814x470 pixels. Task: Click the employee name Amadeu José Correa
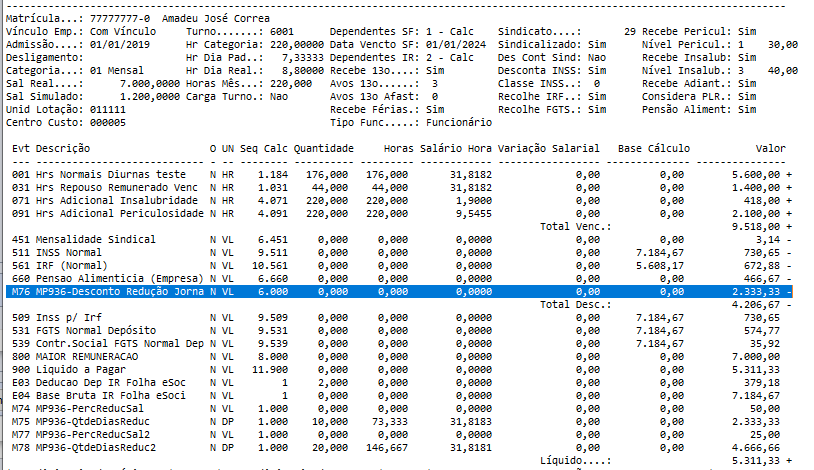click(216, 18)
